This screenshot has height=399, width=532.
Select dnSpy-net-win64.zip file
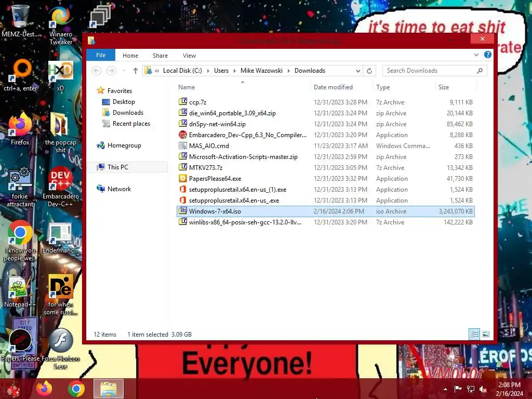[x=326, y=124]
